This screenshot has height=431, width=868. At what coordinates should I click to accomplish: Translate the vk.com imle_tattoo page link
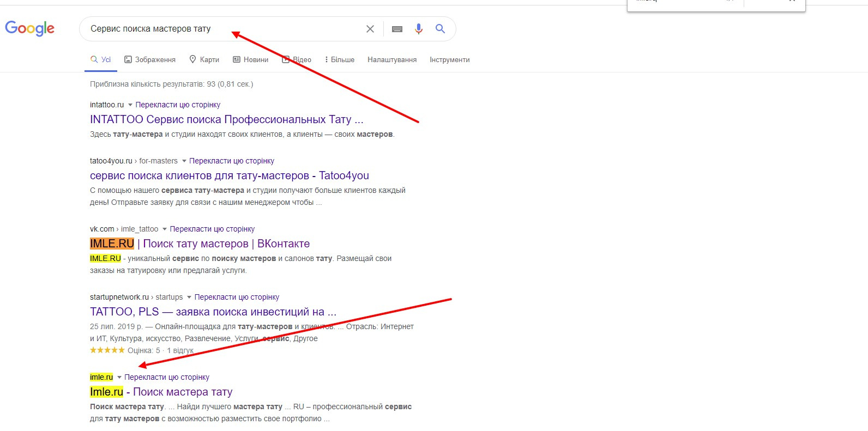point(213,229)
